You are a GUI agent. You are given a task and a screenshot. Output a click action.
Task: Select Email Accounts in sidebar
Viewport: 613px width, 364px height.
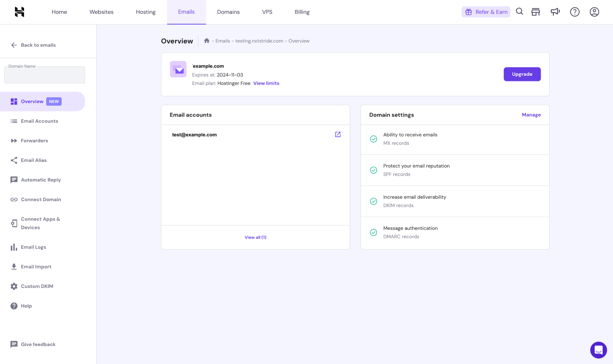(40, 121)
